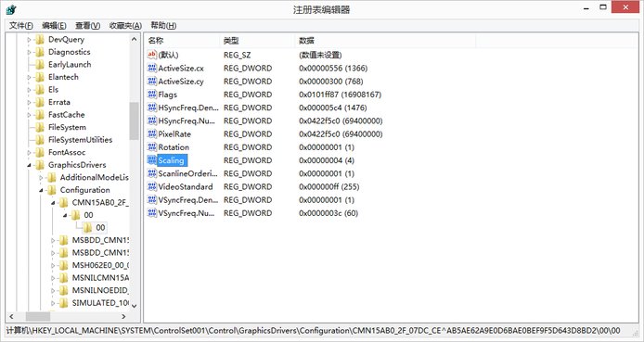Click the data 0x00000300 (768)
644x342 pixels.
[x=331, y=82]
